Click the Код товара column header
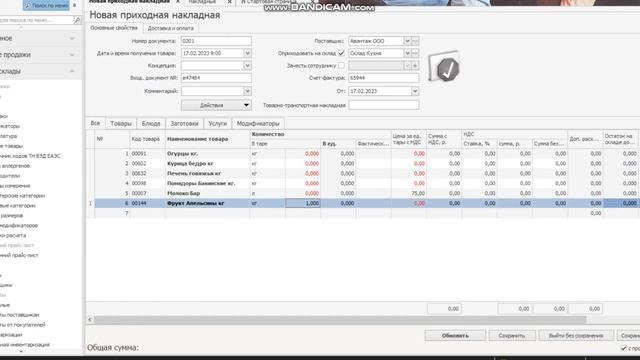Screen dimensions: 640x360 click(146, 139)
